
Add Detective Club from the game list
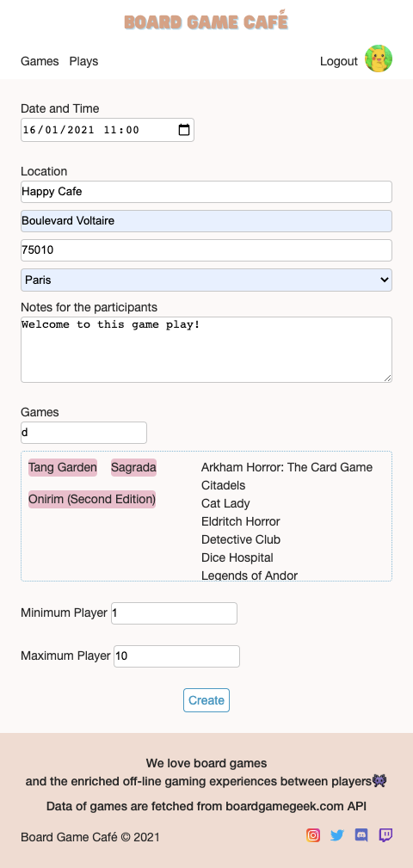point(241,539)
